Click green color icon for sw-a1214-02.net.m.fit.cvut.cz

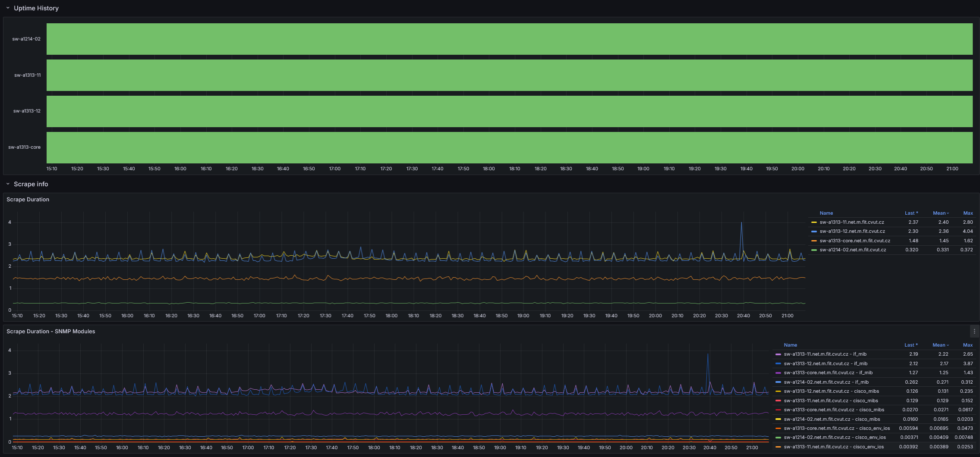[x=814, y=250]
